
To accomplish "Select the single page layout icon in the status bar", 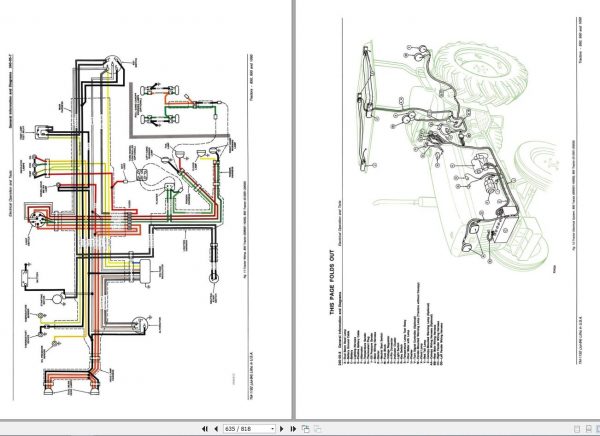I will (577, 429).
